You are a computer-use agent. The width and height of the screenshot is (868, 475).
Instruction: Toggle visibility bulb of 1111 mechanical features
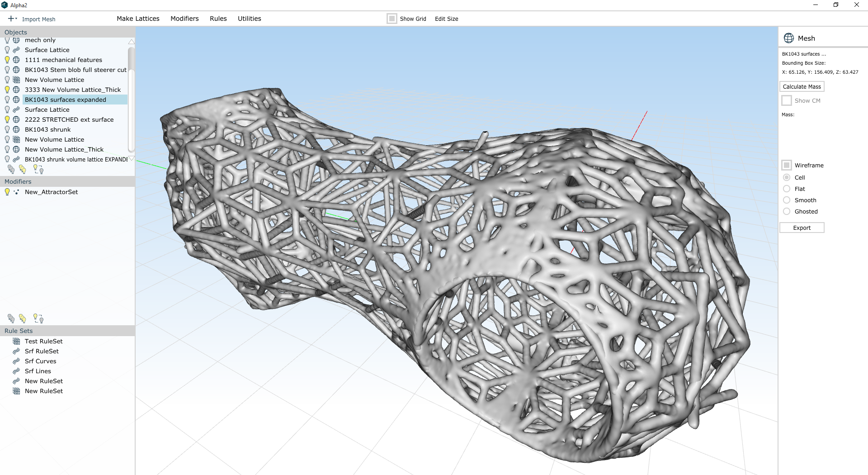(x=7, y=60)
